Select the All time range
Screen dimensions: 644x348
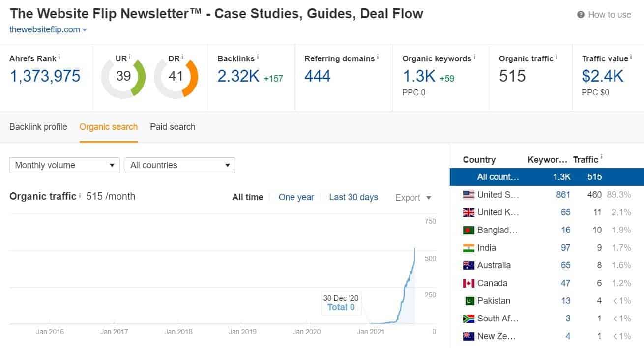click(248, 197)
